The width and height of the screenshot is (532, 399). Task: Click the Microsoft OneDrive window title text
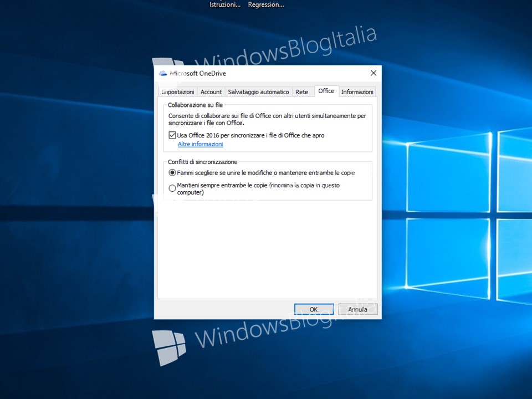coord(198,73)
